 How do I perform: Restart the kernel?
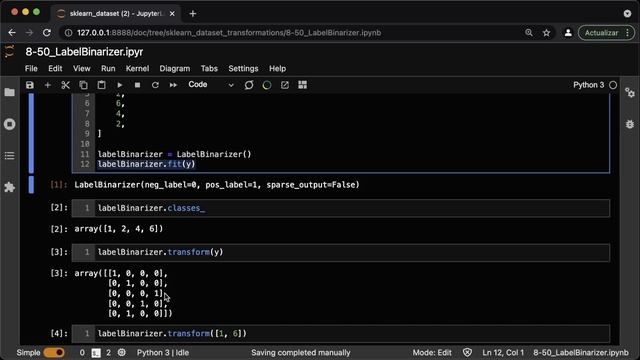155,85
